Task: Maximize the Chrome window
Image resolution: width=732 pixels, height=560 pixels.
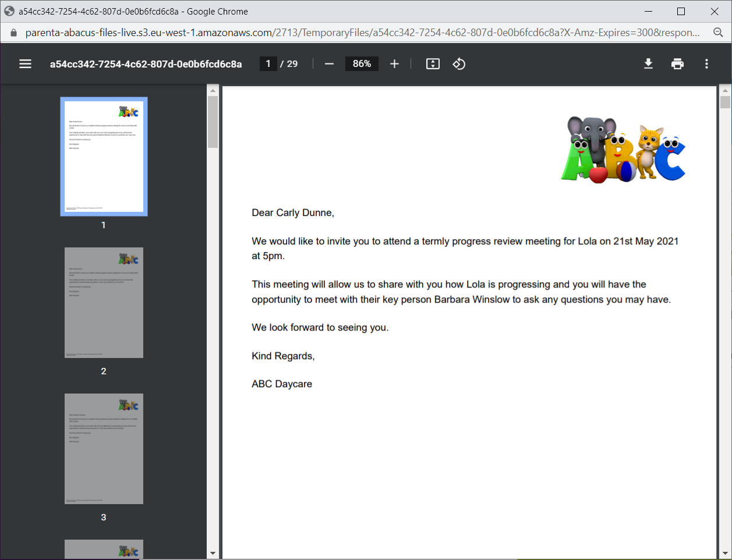Action: 681,11
